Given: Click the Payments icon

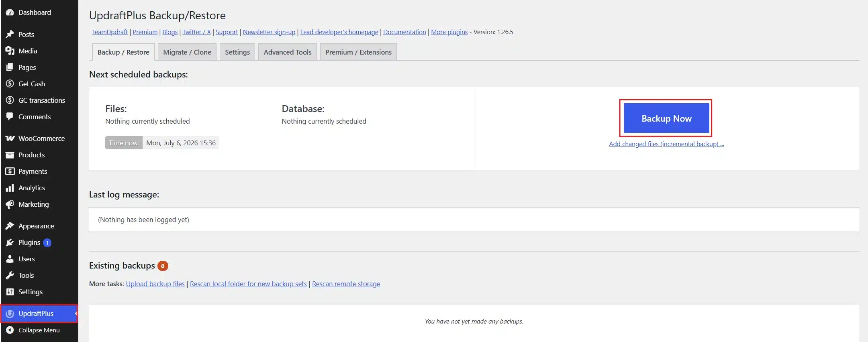Looking at the screenshot, I should pyautogui.click(x=10, y=171).
